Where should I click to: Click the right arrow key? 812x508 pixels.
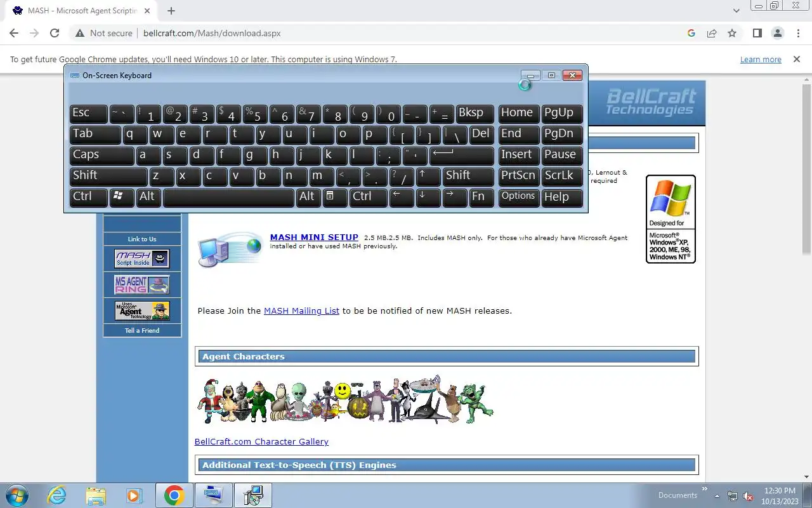(455, 197)
